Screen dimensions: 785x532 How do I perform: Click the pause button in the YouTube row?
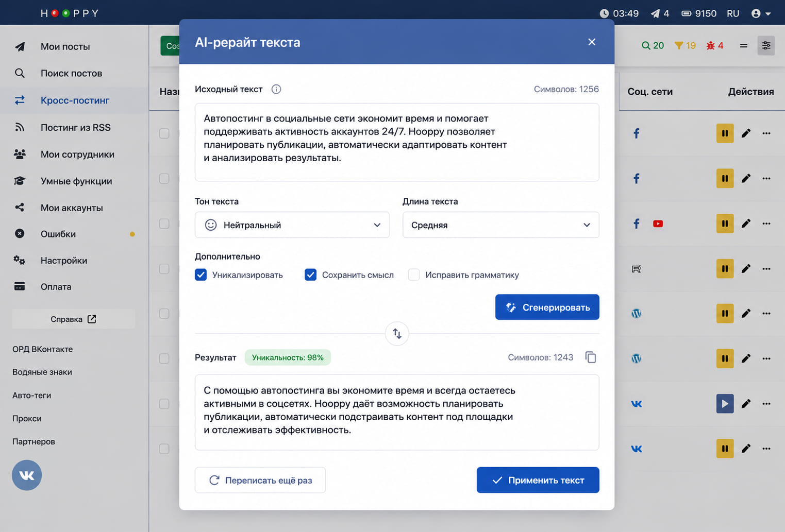click(725, 224)
